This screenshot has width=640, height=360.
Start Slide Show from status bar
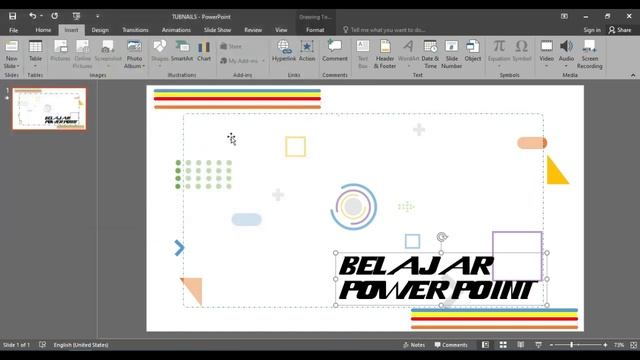[538, 345]
